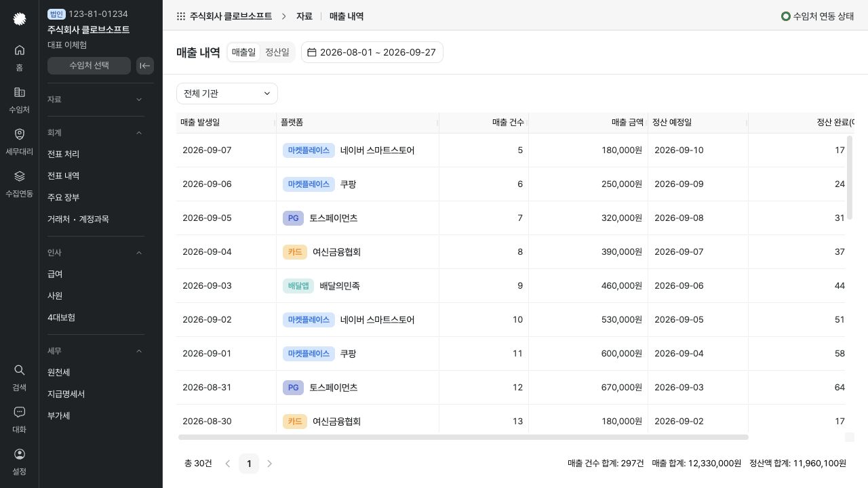Collapse the 회계 sidebar section

(x=96, y=133)
